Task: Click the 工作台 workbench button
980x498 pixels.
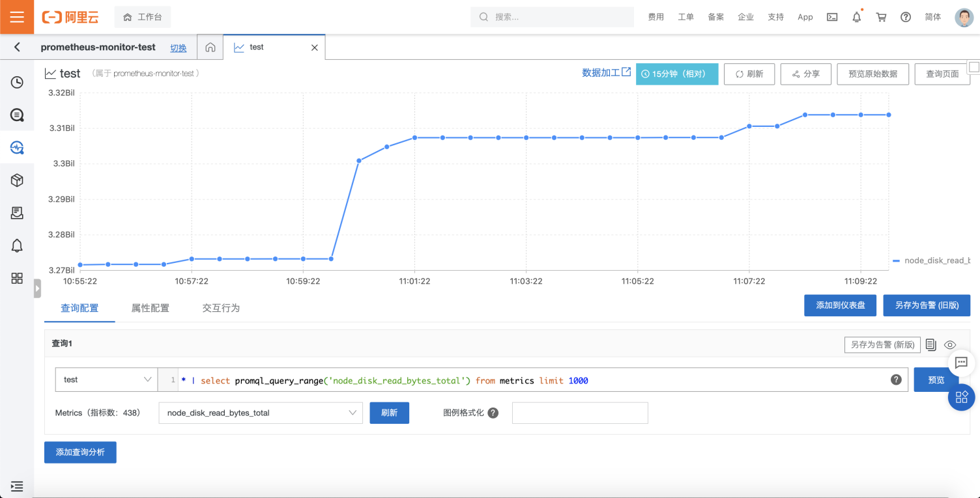Action: click(143, 18)
